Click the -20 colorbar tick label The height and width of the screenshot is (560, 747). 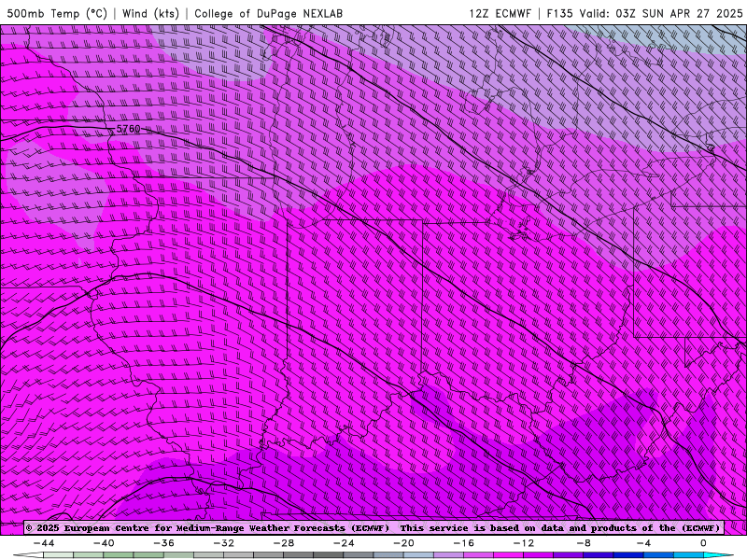point(403,543)
